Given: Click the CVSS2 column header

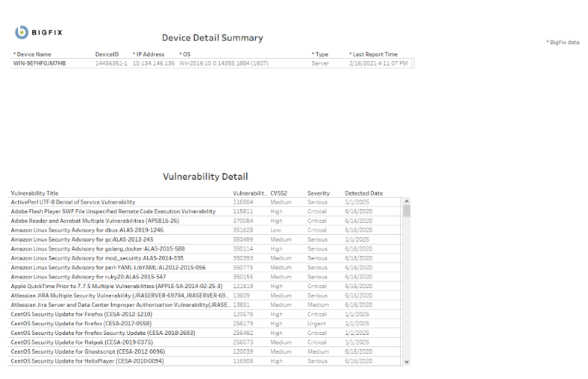Looking at the screenshot, I should 278,193.
